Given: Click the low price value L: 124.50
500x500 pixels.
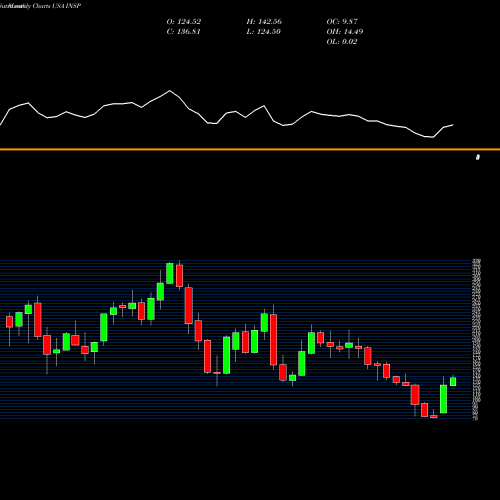Looking at the screenshot, I should point(263,32).
